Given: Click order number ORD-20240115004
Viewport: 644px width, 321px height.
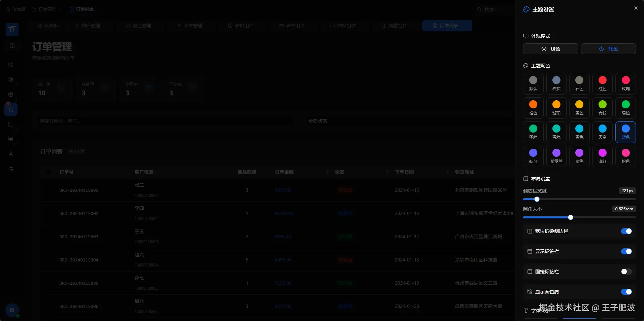Looking at the screenshot, I should 79,260.
